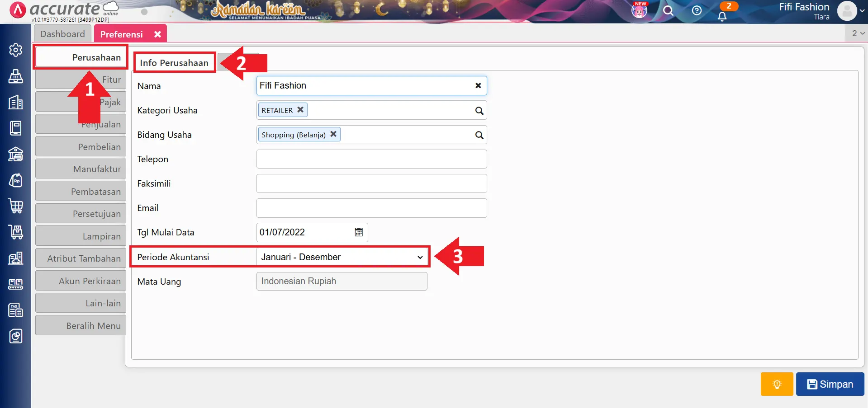Image resolution: width=868 pixels, height=408 pixels.
Task: Select the Pajak preferences section
Action: pyautogui.click(x=110, y=102)
